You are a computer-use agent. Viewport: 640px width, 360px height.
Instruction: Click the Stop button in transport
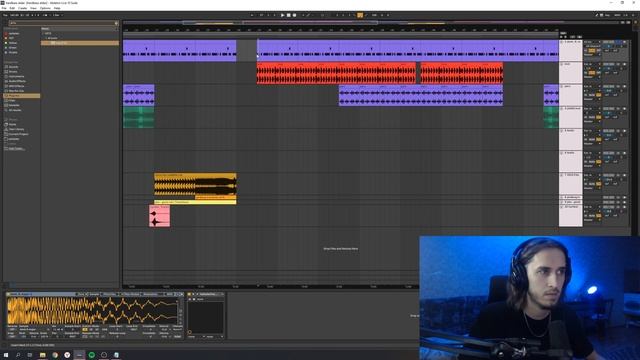pos(288,15)
